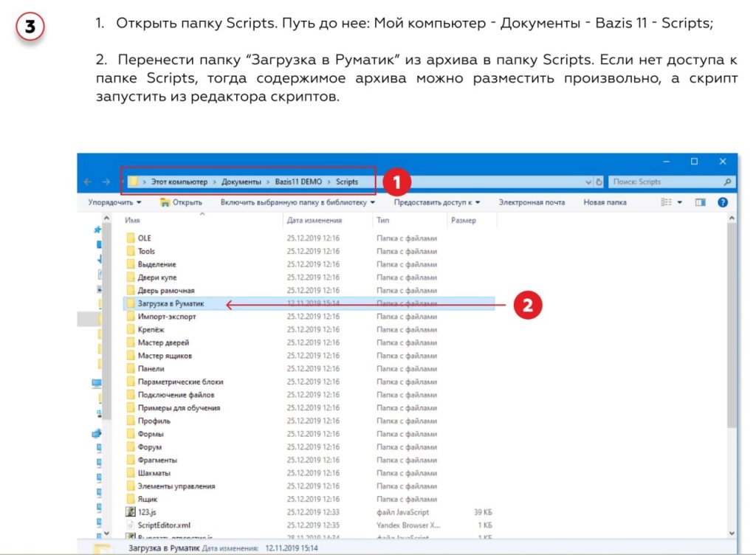Viewport: 756px width, 555px height.
Task: Click the Quick access star icon in sidebar
Action: point(97,230)
